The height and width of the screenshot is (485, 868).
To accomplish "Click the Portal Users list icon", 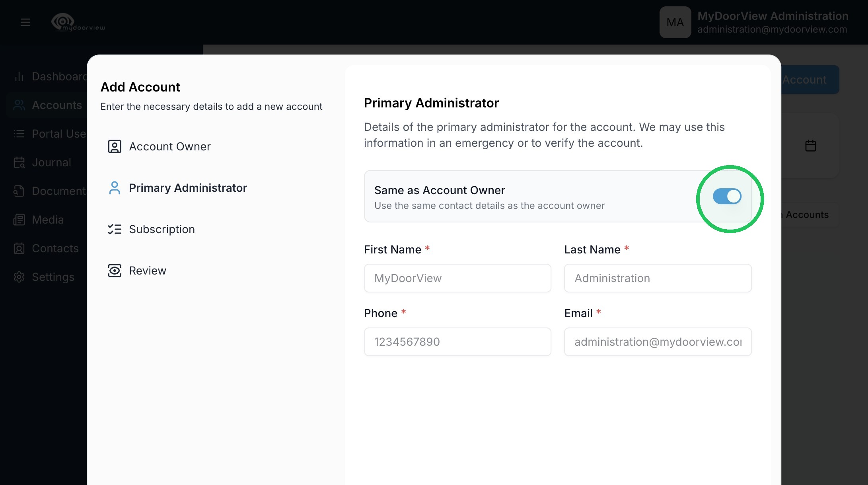I will point(19,134).
